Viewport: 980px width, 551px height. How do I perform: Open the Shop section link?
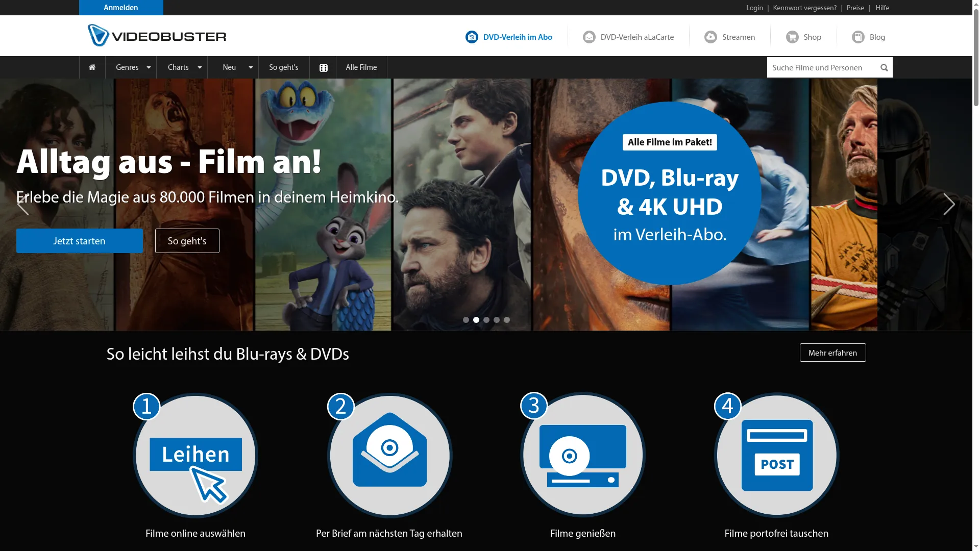point(804,37)
